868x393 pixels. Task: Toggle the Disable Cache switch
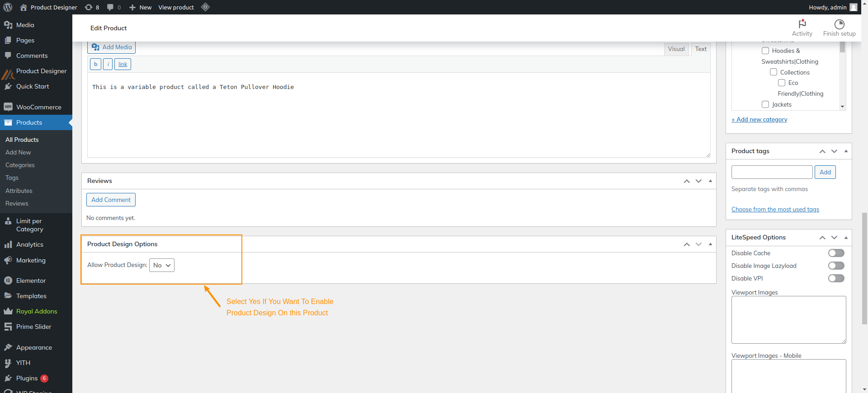click(x=836, y=253)
